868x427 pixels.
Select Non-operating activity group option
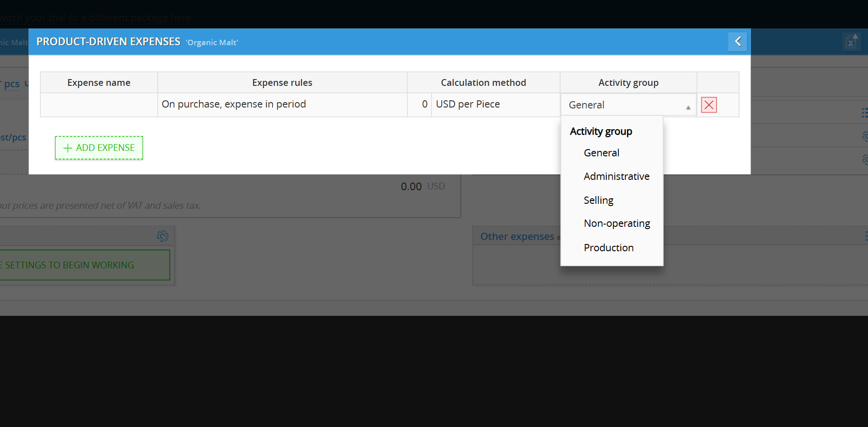(617, 224)
